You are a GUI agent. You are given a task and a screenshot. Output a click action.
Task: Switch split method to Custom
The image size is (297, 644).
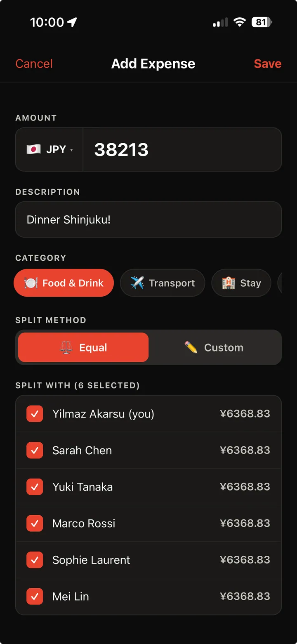coord(214,347)
